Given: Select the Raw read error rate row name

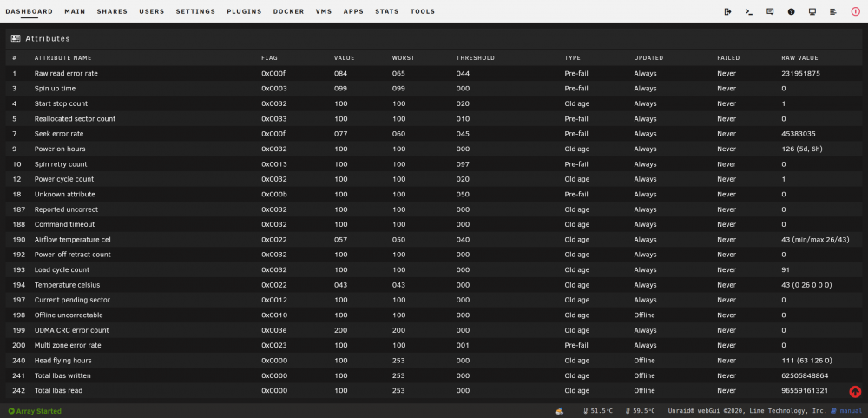Looking at the screenshot, I should coord(66,73).
